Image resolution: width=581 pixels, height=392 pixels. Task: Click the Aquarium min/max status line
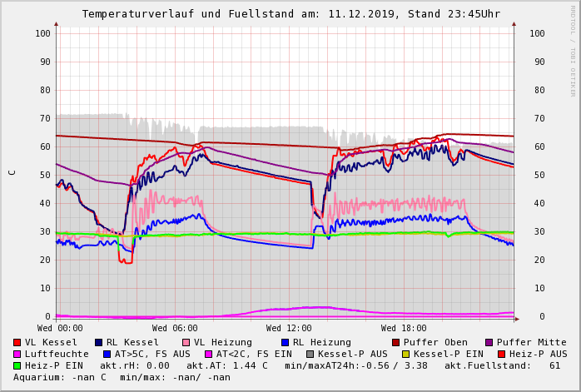click(x=122, y=377)
